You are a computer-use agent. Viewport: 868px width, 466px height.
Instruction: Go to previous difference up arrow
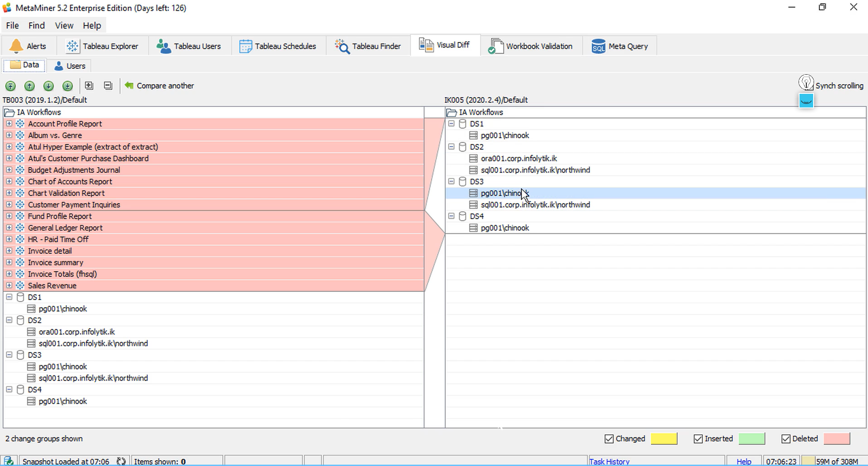pyautogui.click(x=29, y=86)
